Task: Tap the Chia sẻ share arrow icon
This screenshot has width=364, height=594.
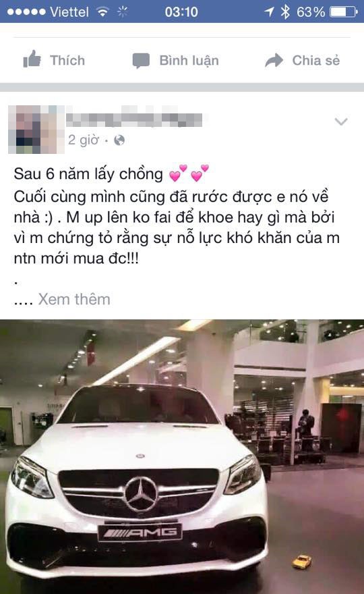Action: pos(274,60)
